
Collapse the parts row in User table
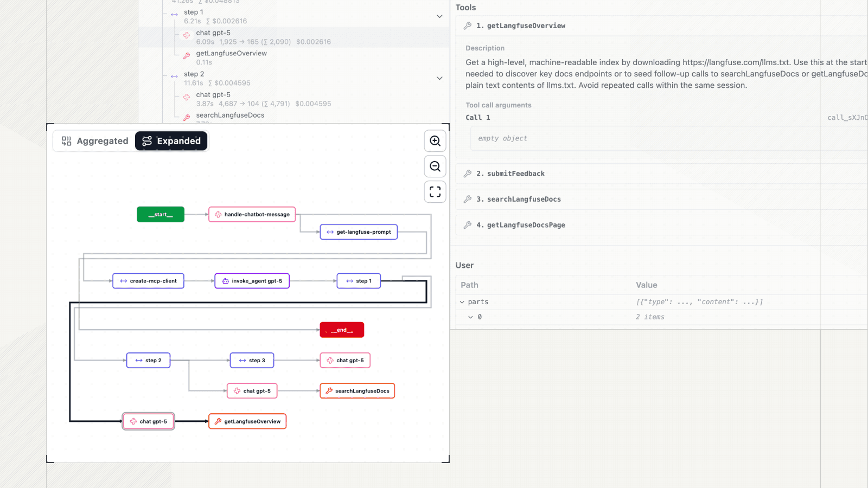click(x=462, y=302)
